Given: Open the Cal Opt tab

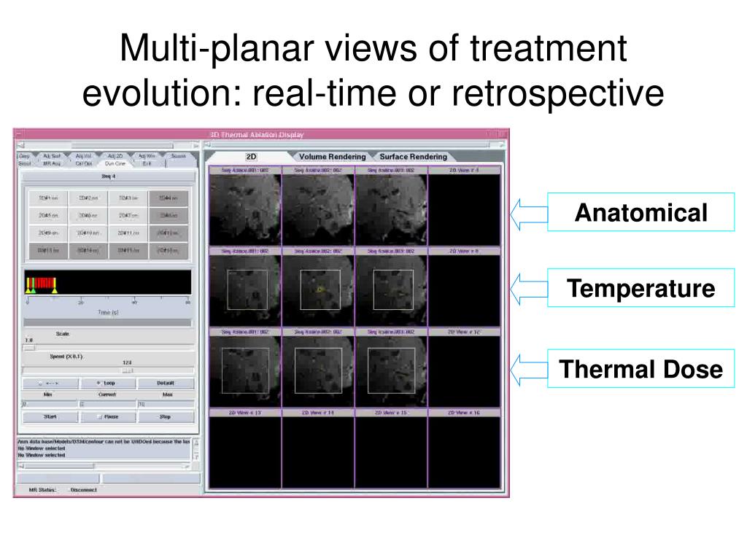Looking at the screenshot, I should tap(84, 163).
